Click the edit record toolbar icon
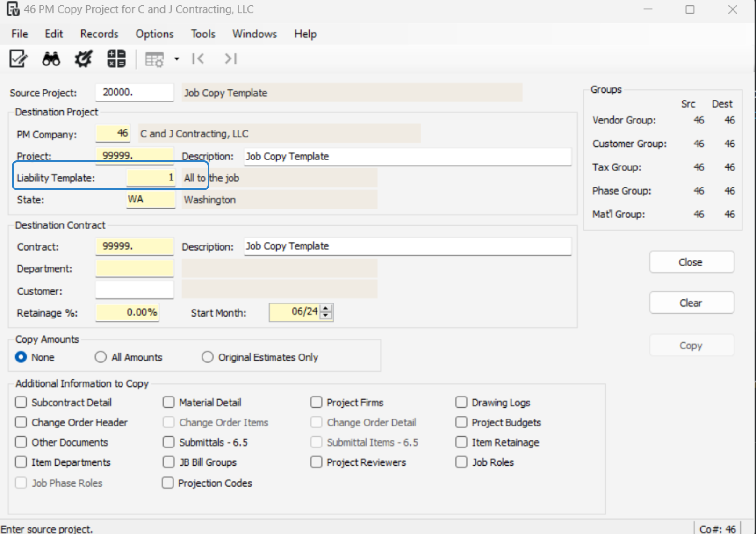Image resolution: width=756 pixels, height=534 pixels. (18, 59)
